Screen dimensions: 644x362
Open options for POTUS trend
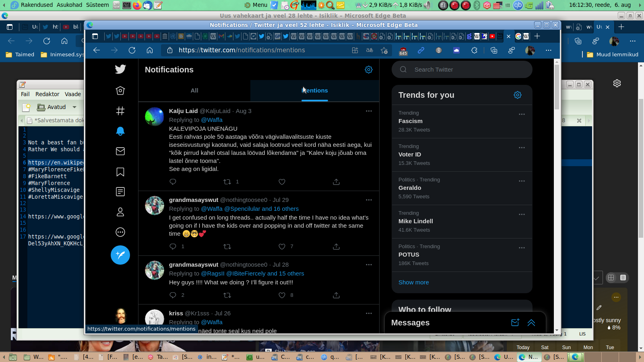[522, 248]
